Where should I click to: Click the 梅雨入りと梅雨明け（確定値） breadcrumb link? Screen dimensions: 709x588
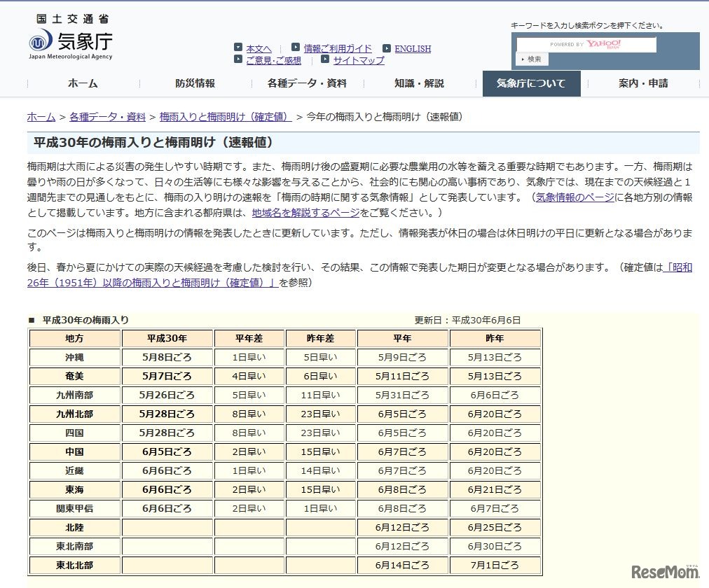(226, 117)
